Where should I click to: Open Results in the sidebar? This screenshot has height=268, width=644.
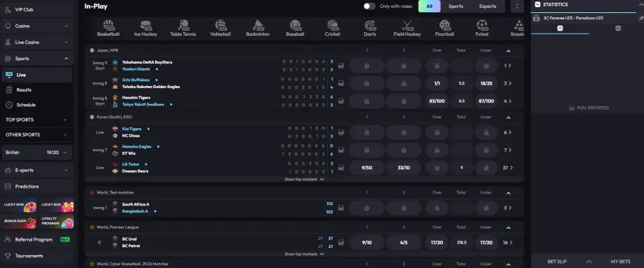[x=37, y=90]
